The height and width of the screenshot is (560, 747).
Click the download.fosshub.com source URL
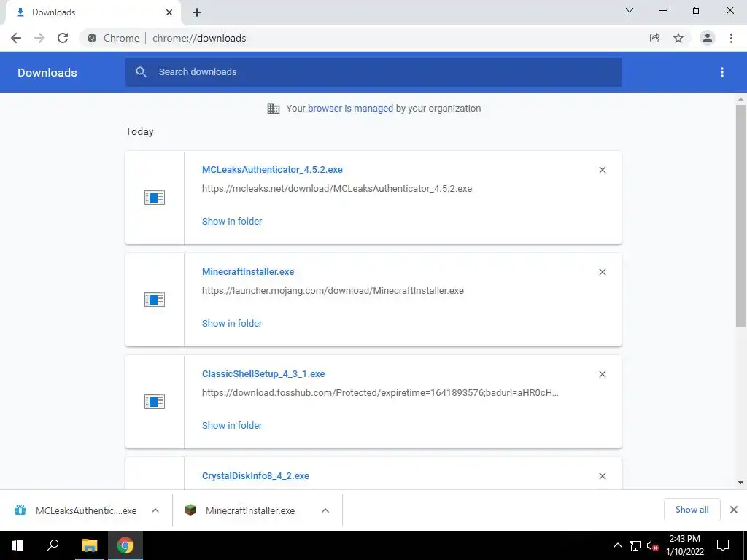[x=380, y=393]
